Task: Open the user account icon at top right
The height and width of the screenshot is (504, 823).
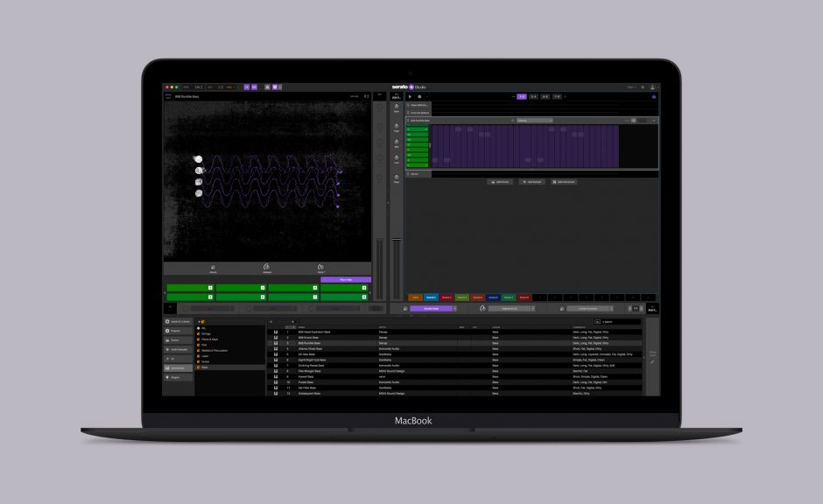Action: click(652, 87)
